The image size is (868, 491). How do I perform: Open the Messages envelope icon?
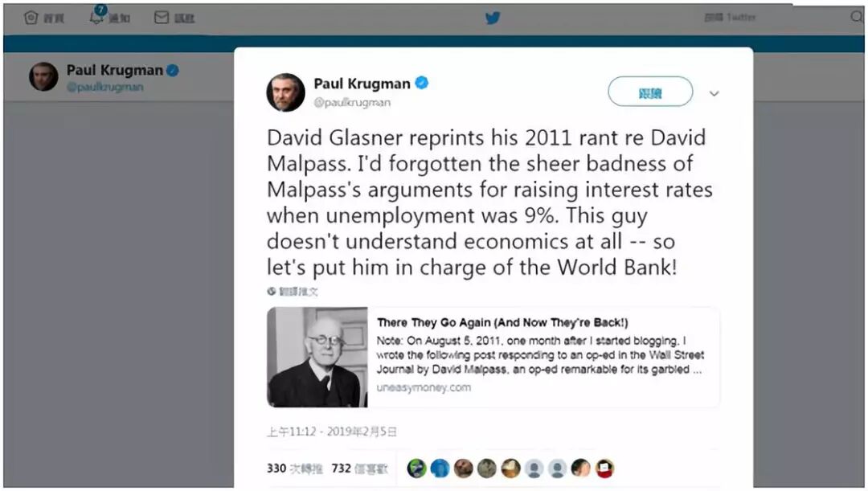pyautogui.click(x=161, y=18)
